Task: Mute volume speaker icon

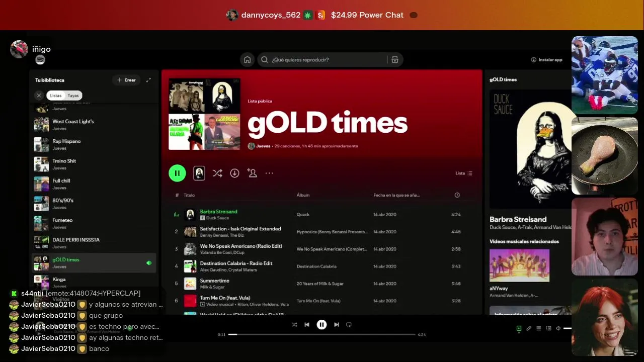Action: coord(558,328)
